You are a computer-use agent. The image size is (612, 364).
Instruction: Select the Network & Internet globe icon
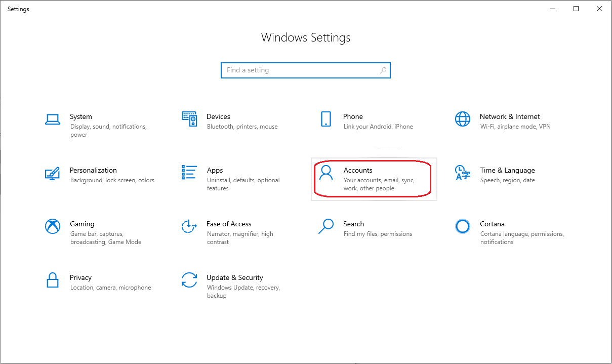(463, 119)
